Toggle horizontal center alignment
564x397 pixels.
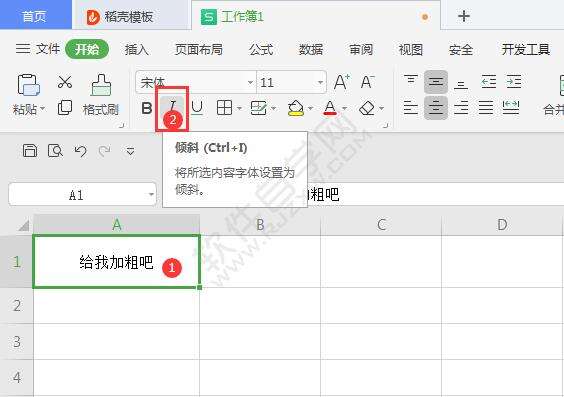pyautogui.click(x=436, y=108)
